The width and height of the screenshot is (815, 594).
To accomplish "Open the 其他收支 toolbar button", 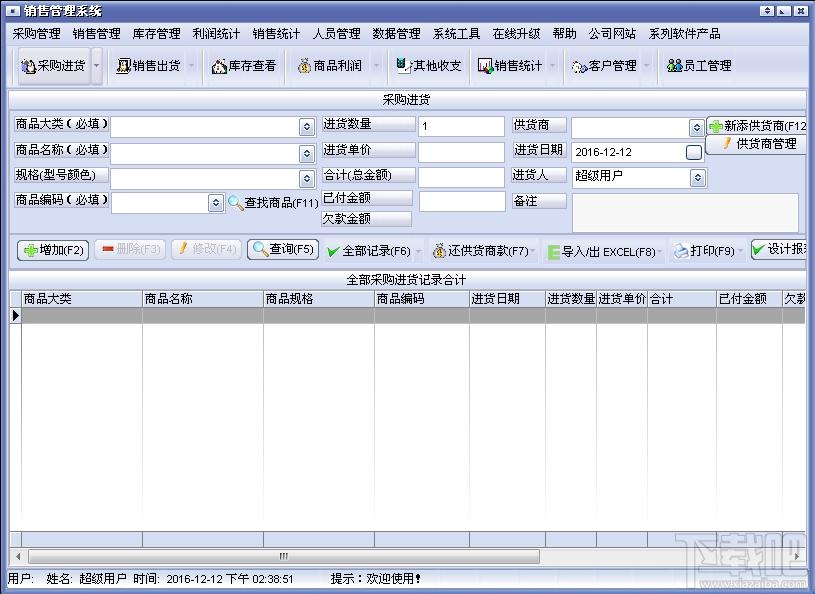I will (428, 65).
